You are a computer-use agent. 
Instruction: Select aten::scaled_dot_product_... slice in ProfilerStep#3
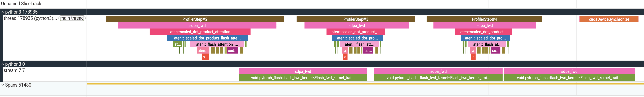(x=356, y=32)
